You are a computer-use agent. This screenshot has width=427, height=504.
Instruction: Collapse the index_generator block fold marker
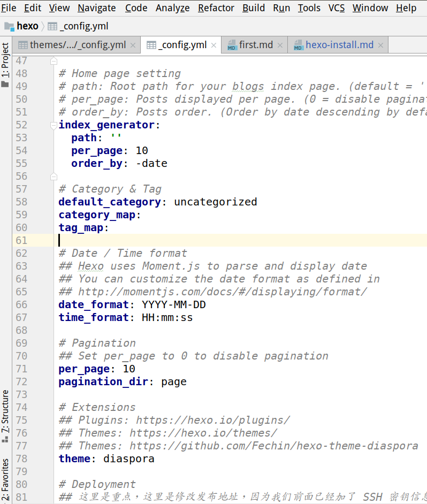click(x=54, y=125)
